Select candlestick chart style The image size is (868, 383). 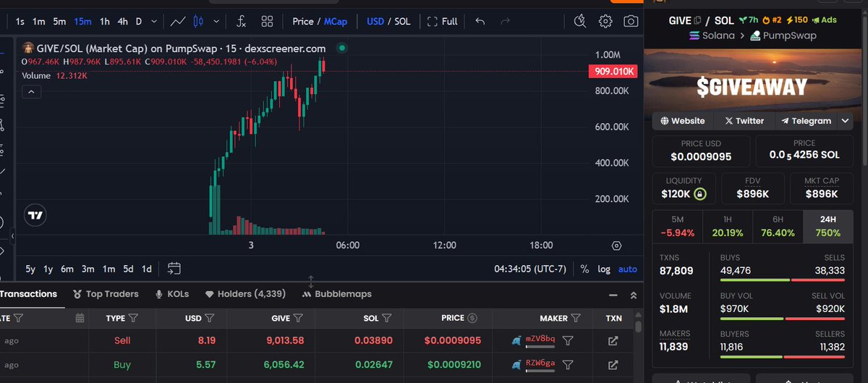point(197,21)
